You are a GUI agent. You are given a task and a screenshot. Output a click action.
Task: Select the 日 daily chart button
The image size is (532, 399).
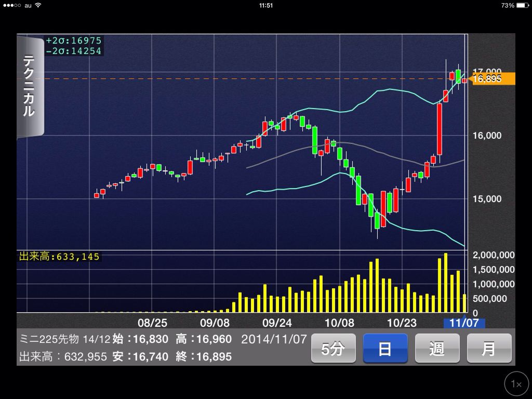click(385, 349)
